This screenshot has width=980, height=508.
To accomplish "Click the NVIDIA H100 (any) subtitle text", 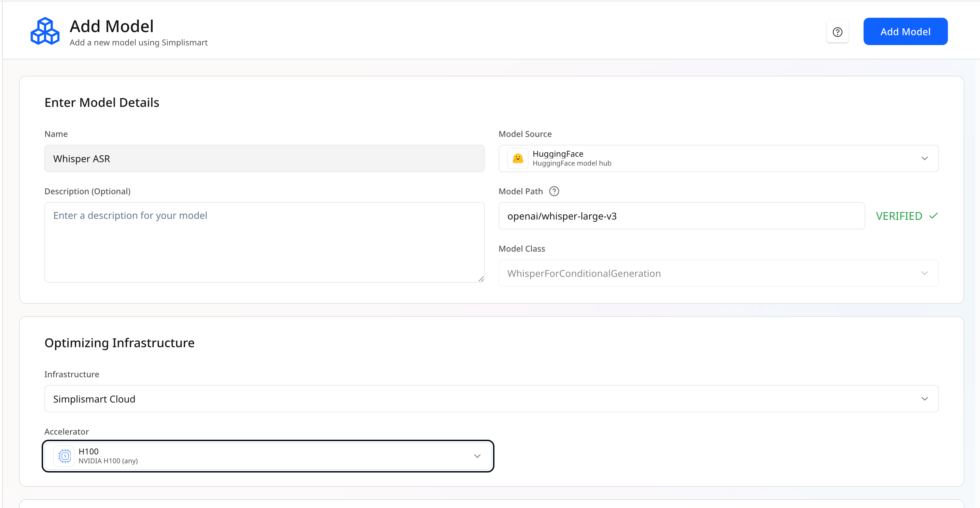I will (108, 461).
